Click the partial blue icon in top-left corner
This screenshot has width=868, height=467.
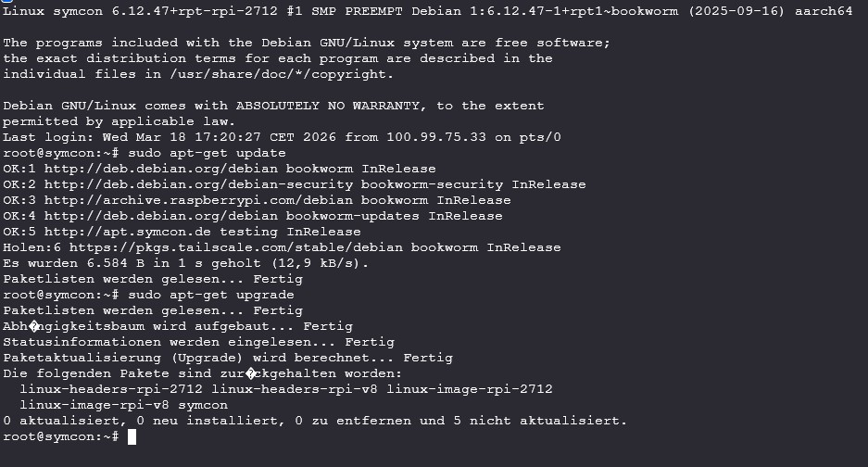[5, 2]
